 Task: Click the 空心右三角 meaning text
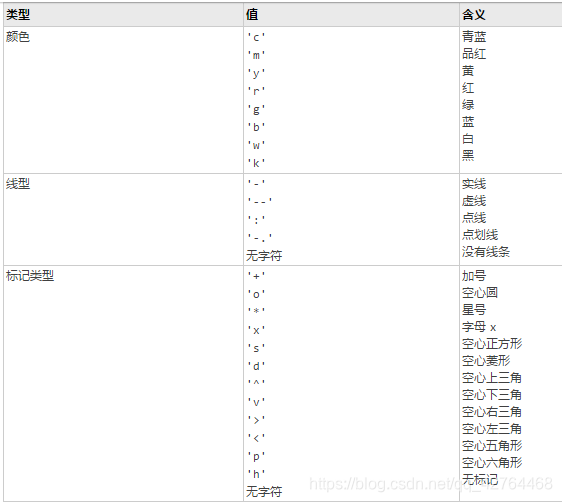[x=492, y=412]
